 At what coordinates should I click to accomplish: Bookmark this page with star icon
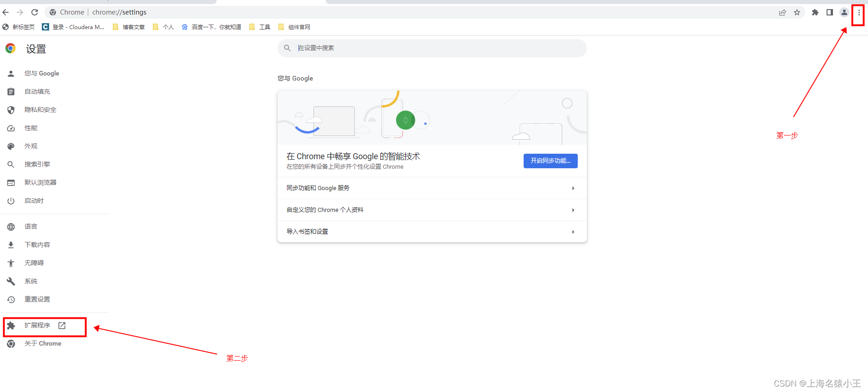[x=797, y=12]
